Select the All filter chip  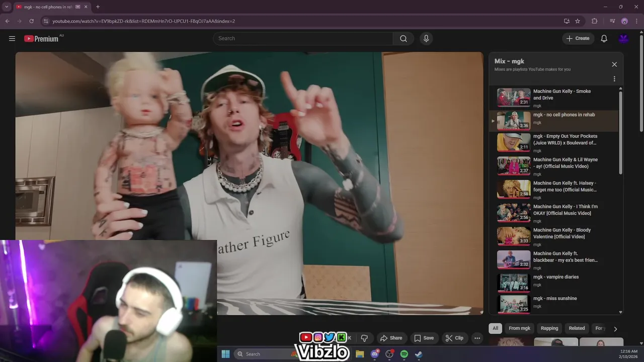[x=495, y=328]
